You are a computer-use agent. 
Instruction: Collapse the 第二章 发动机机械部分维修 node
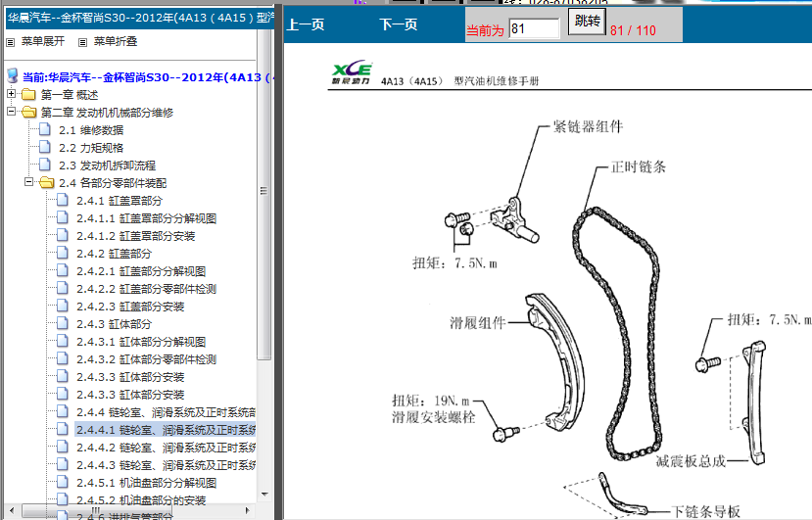pyautogui.click(x=12, y=112)
